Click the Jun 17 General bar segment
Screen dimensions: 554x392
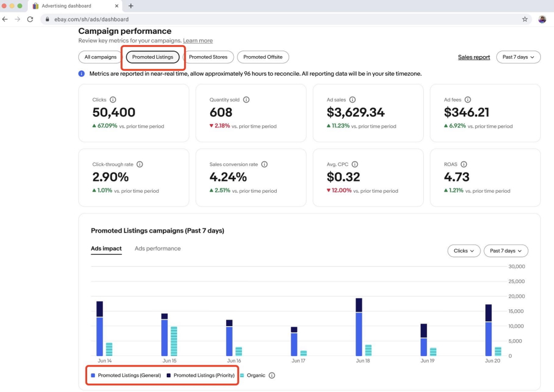(x=294, y=344)
